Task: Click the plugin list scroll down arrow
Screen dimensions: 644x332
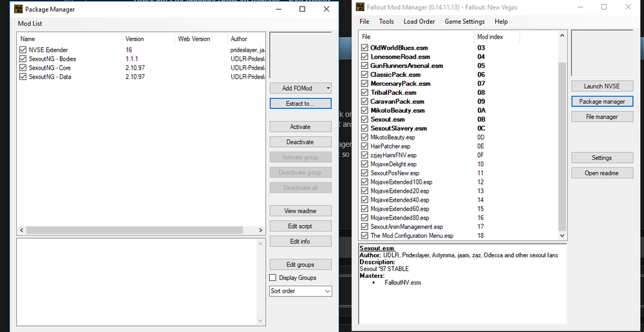Action: 562,236
